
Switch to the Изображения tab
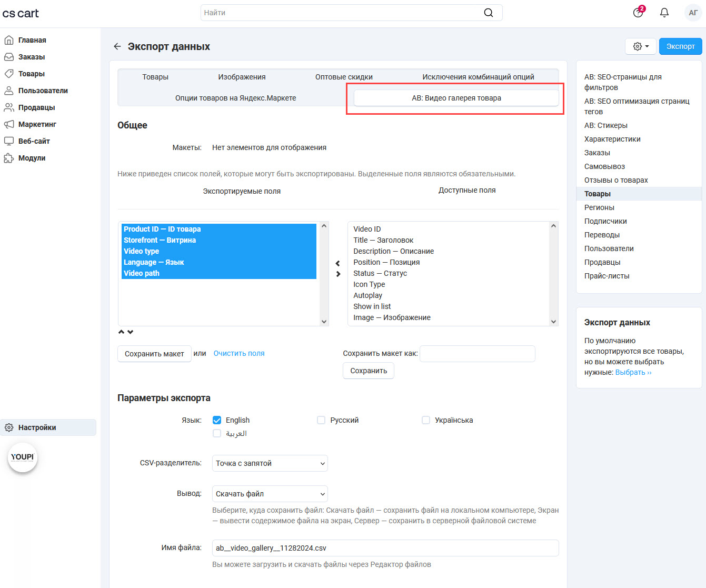(x=242, y=77)
